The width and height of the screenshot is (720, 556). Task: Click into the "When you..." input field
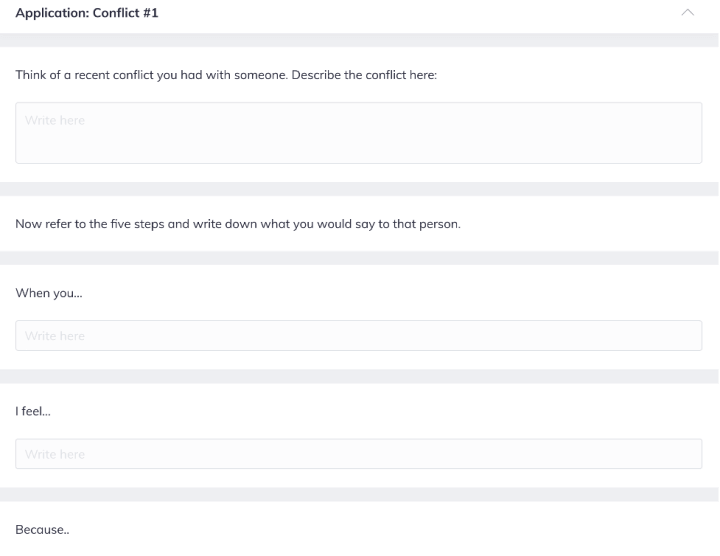pos(359,336)
